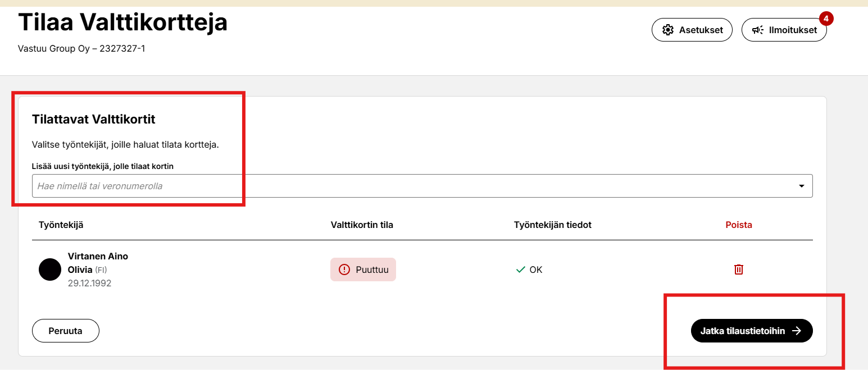Click label 'Lisää uusi työntekijä, jolle tilaat kortin'
Image resolution: width=868 pixels, height=370 pixels.
[103, 166]
